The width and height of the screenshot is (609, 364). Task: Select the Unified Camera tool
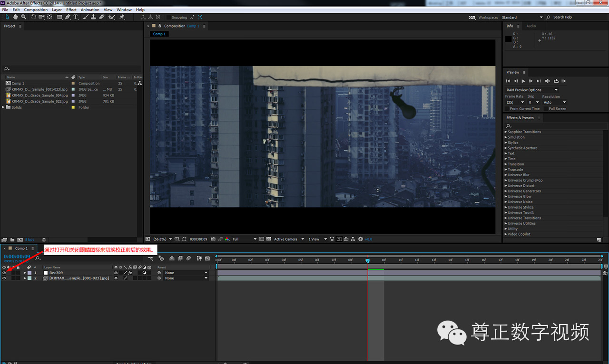click(x=41, y=17)
